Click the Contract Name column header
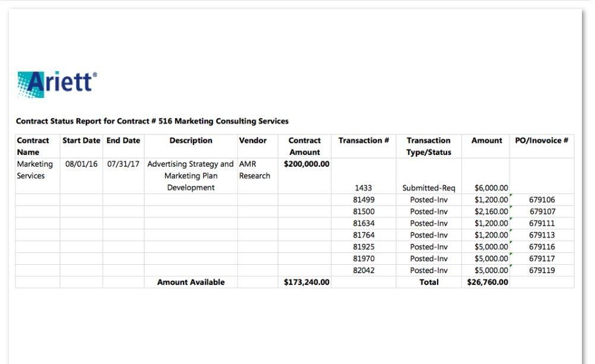Image resolution: width=595 pixels, height=364 pixels. click(33, 146)
